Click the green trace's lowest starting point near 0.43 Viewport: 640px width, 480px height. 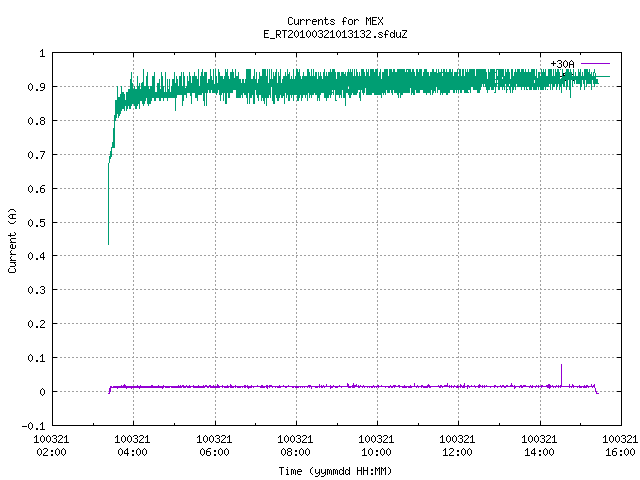[108, 244]
